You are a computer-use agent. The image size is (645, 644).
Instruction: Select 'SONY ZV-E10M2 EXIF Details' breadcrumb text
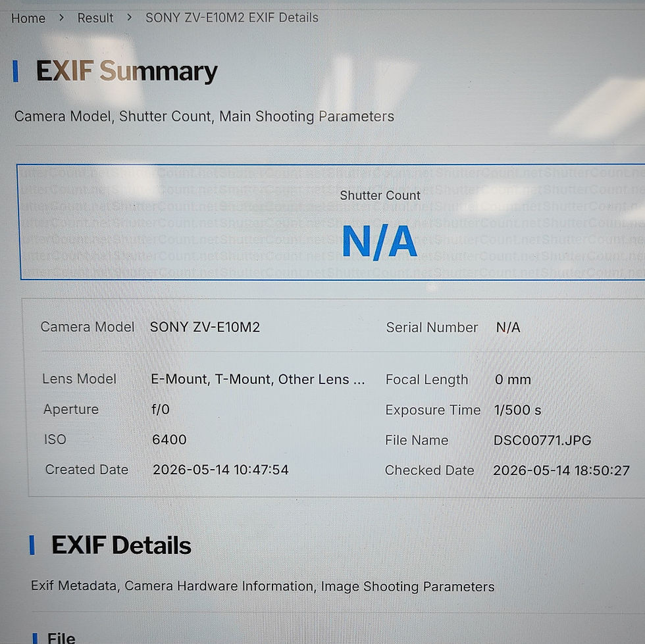(x=232, y=18)
